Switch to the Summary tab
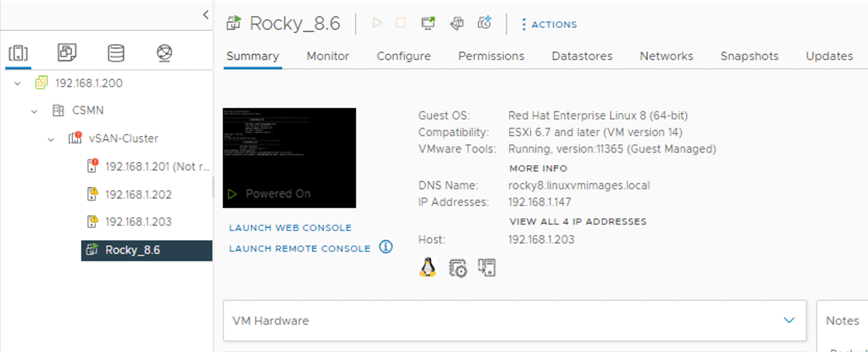 point(253,56)
